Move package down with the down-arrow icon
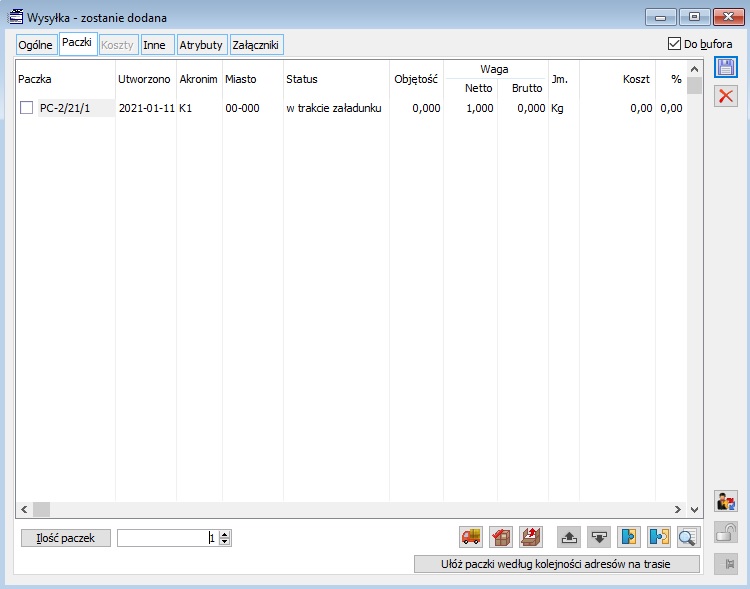This screenshot has width=750, height=589. [x=599, y=537]
